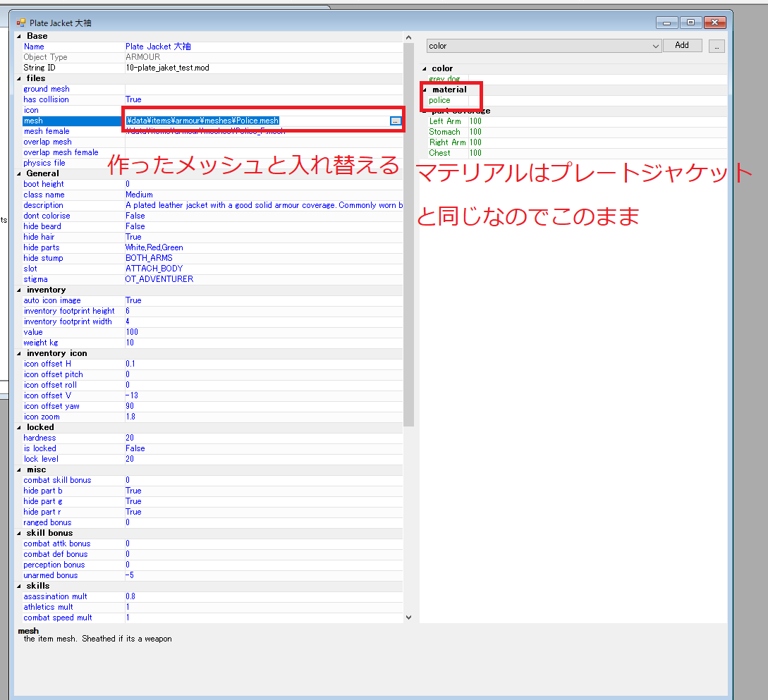Collapse the inventory icon section
This screenshot has width=768, height=700.
pyautogui.click(x=19, y=353)
